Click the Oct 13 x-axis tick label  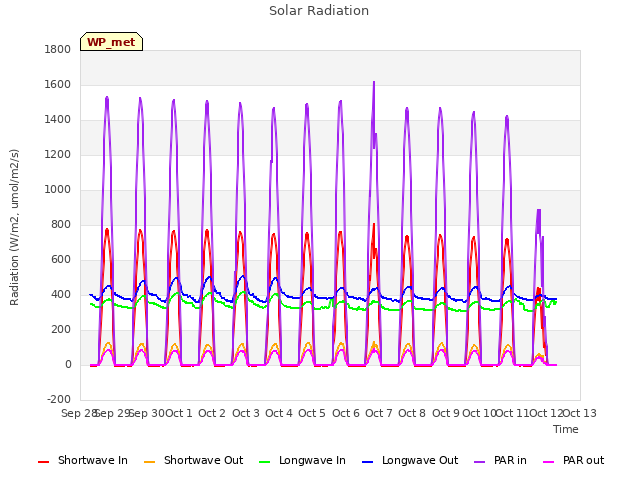pos(580,413)
